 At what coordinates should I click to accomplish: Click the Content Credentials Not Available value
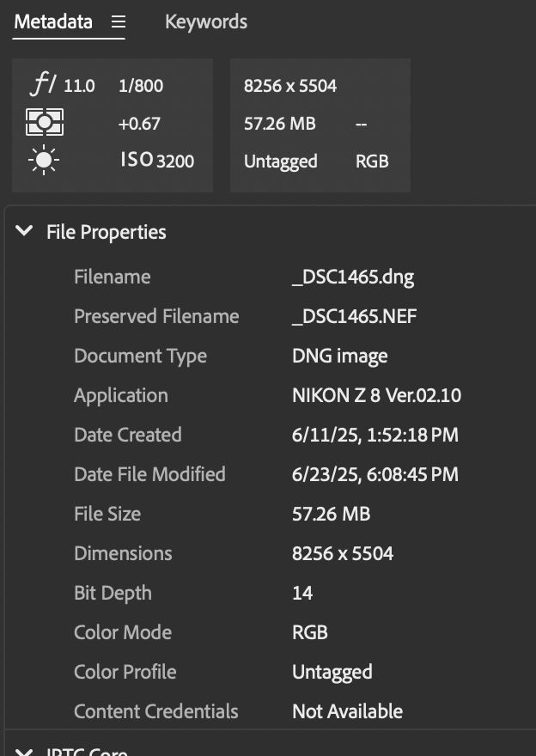(347, 711)
